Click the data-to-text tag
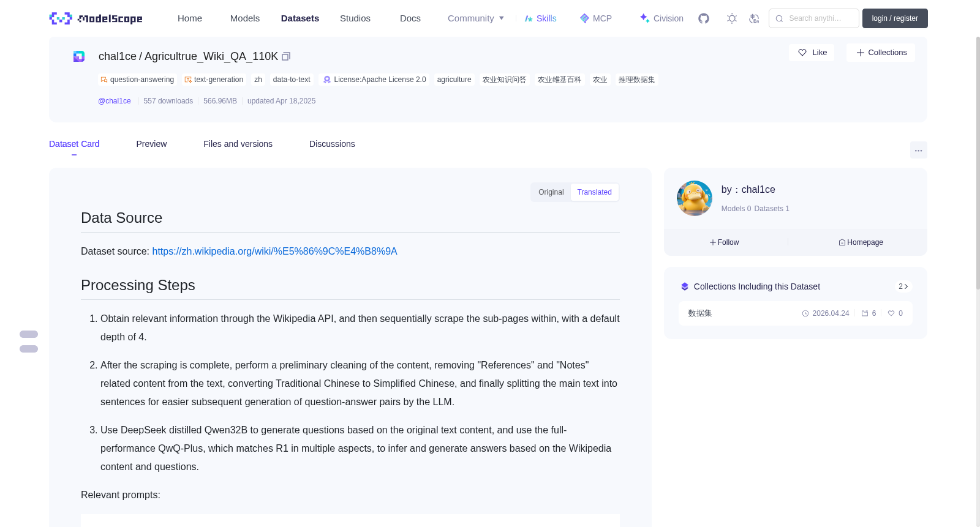980x527 pixels. point(292,80)
